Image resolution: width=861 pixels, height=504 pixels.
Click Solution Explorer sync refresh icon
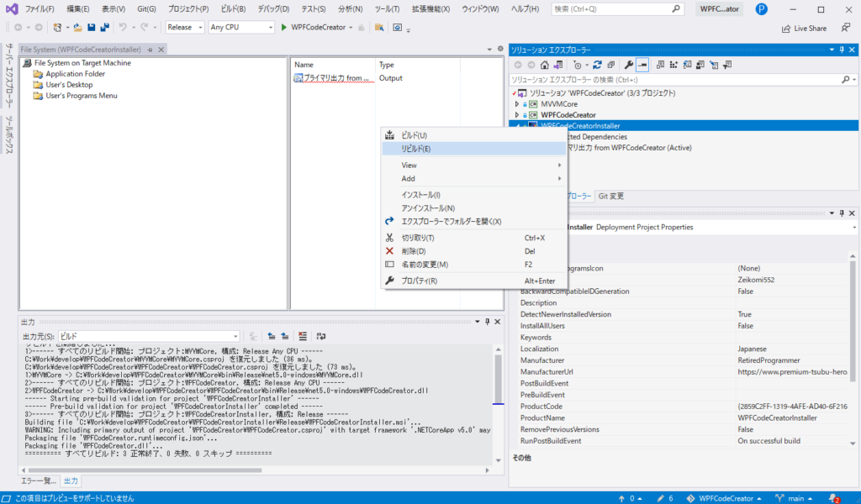(x=598, y=65)
